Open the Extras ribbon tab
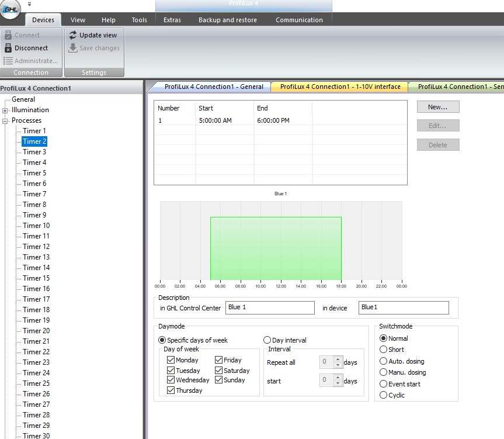504x439 pixels. (172, 20)
